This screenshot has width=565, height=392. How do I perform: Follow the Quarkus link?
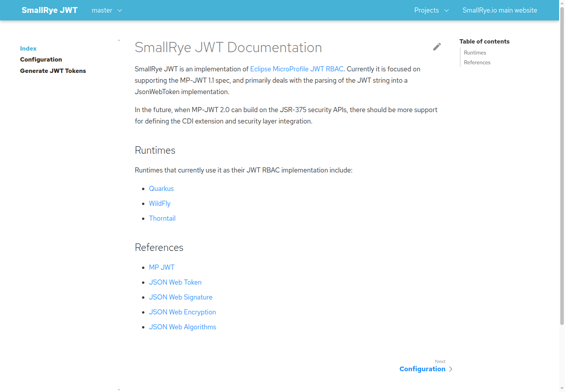(x=161, y=189)
